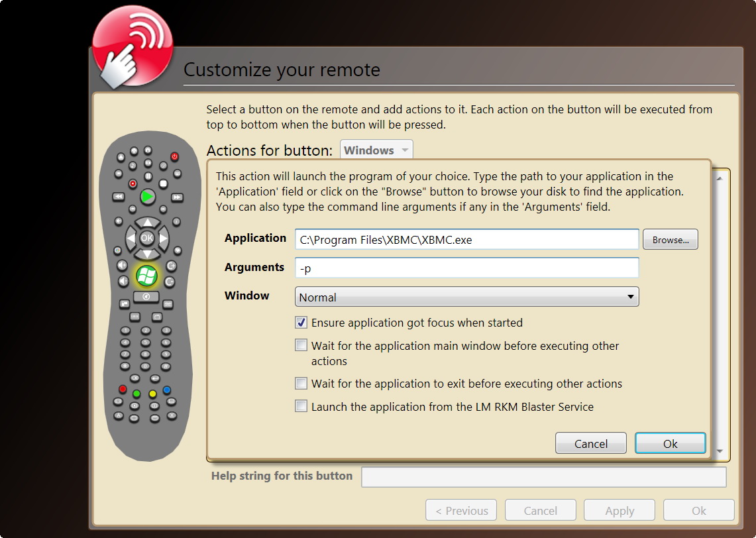Uncheck Ensure application got focus when started
The image size is (756, 538).
pos(301,323)
